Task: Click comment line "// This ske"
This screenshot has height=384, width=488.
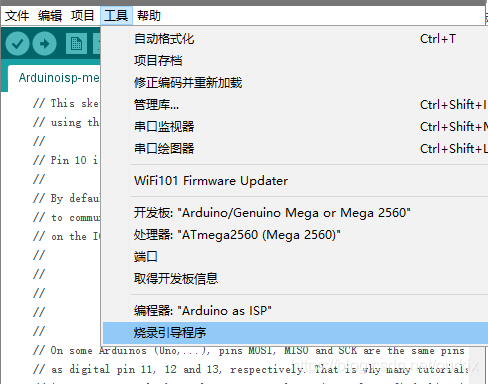Action: 66,103
